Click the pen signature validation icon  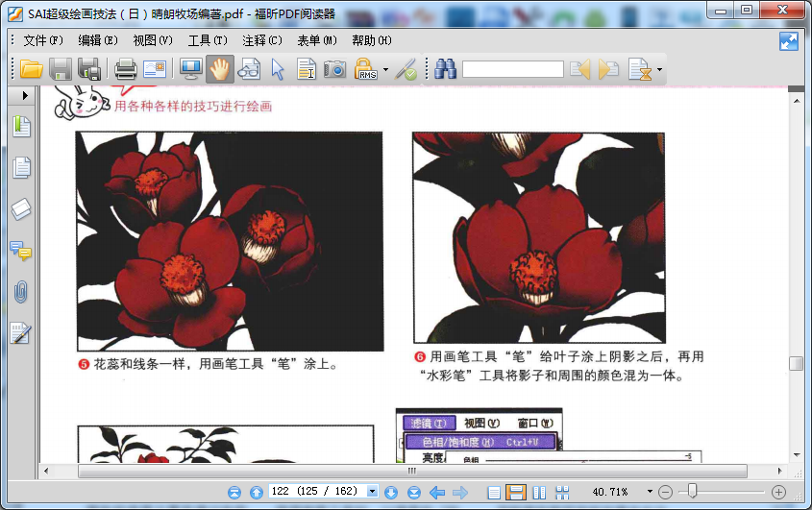point(406,69)
